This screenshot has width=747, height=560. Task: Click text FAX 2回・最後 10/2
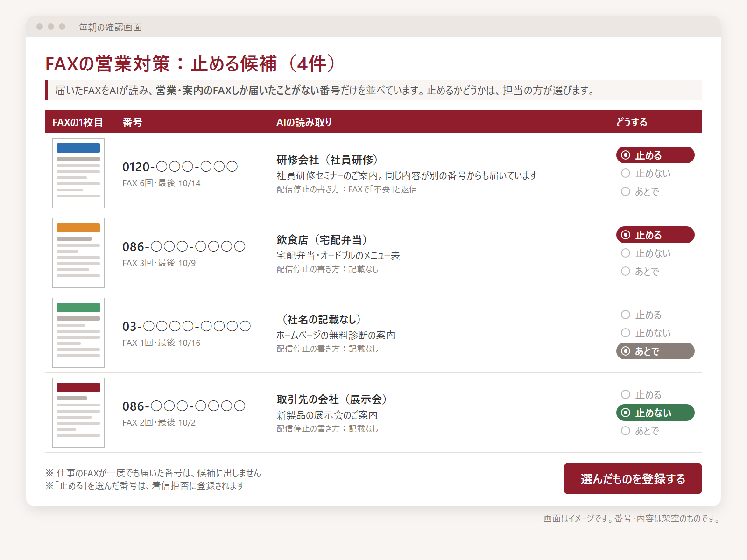point(159,422)
